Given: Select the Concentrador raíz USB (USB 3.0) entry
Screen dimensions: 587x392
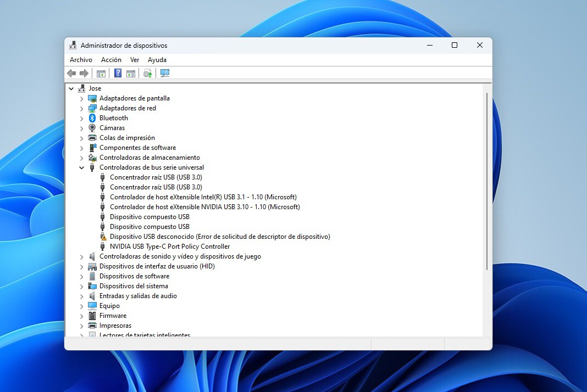Looking at the screenshot, I should [x=157, y=177].
